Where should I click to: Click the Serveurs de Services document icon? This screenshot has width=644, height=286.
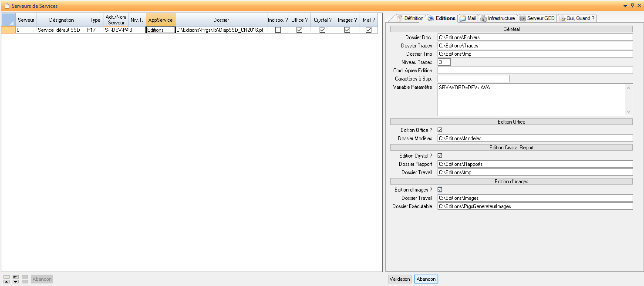point(7,6)
